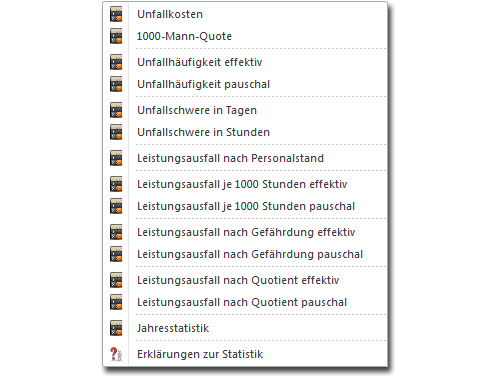The width and height of the screenshot is (490, 376).
Task: Open the Unfallkosten menu entry
Action: [x=170, y=14]
